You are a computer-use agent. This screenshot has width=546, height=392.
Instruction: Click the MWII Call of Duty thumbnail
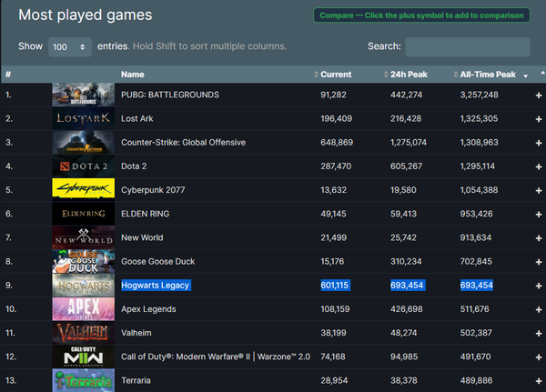click(x=83, y=357)
